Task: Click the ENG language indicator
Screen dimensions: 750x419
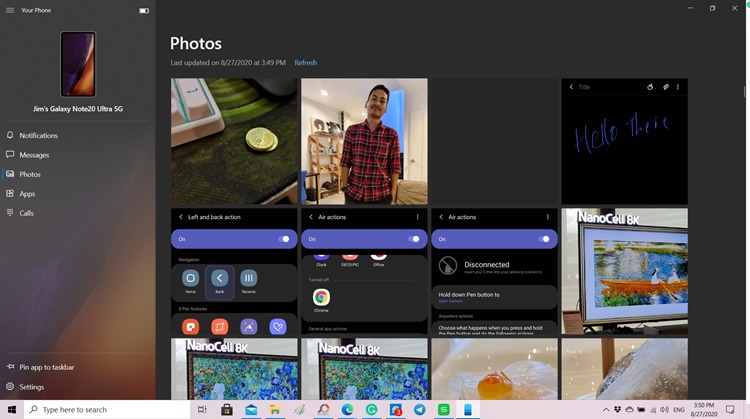Action: pos(679,410)
